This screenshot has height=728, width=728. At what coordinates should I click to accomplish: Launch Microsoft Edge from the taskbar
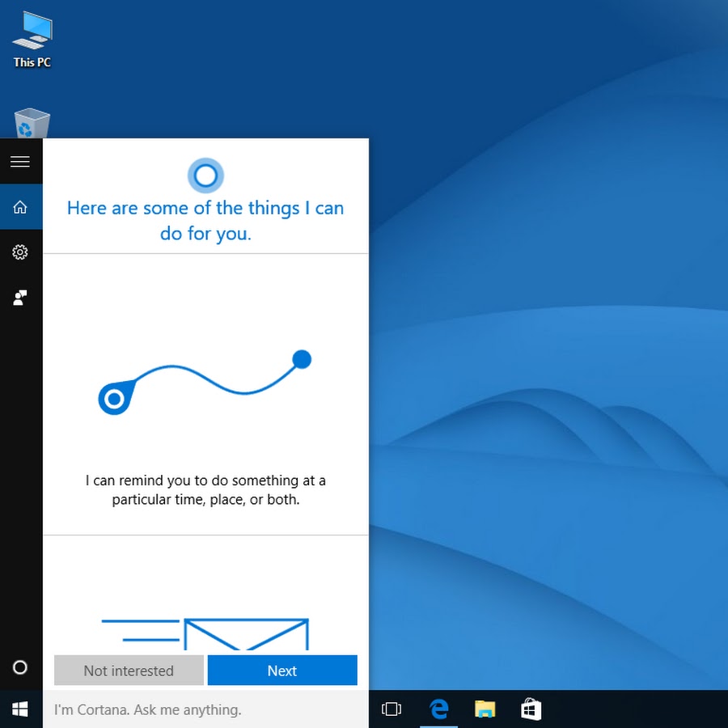438,709
